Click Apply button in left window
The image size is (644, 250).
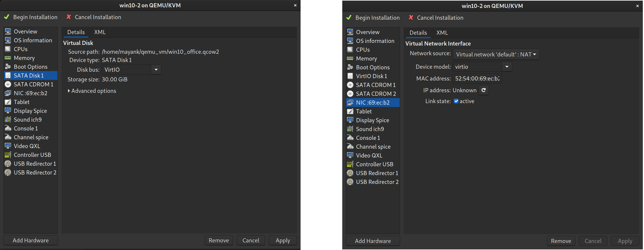tap(283, 240)
